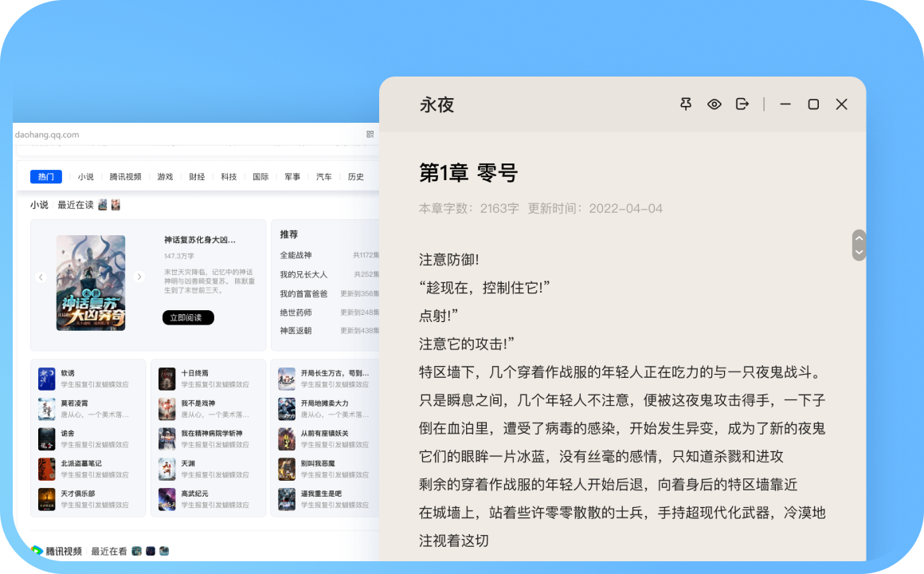
Task: Click the Tencent Video logo at the bottom
Action: click(x=34, y=550)
